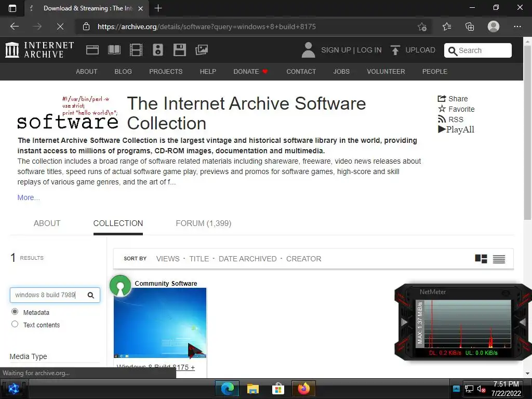
Task: Click the Favorite star link
Action: click(456, 109)
